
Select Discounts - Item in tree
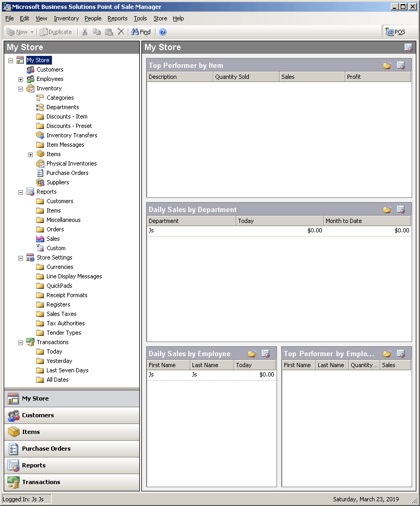(67, 116)
